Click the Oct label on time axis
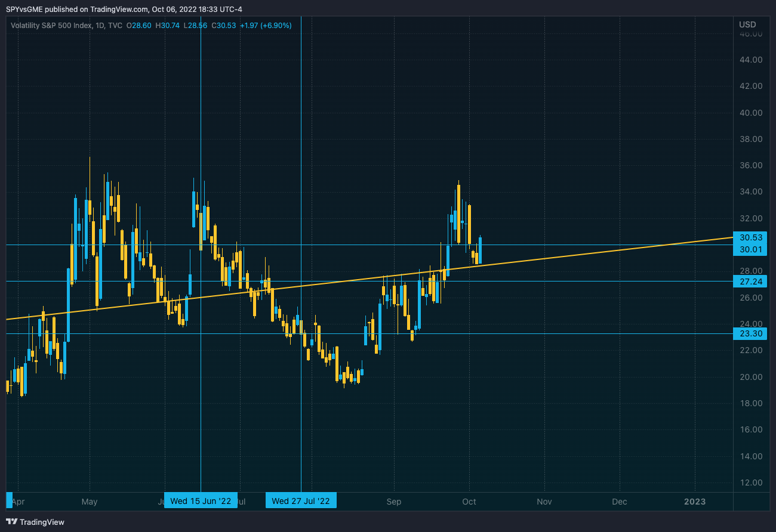Image resolution: width=776 pixels, height=532 pixels. point(469,502)
